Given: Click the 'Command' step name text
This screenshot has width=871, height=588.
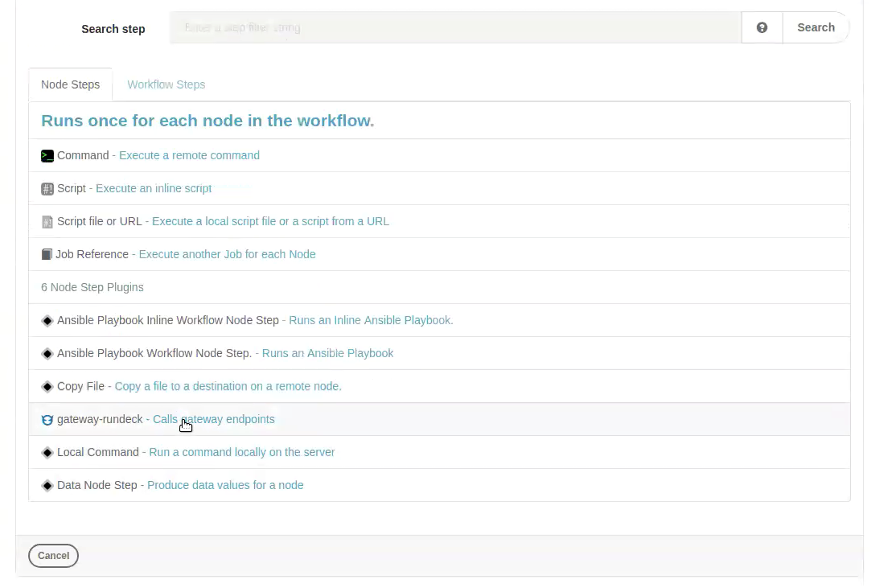Looking at the screenshot, I should (83, 155).
